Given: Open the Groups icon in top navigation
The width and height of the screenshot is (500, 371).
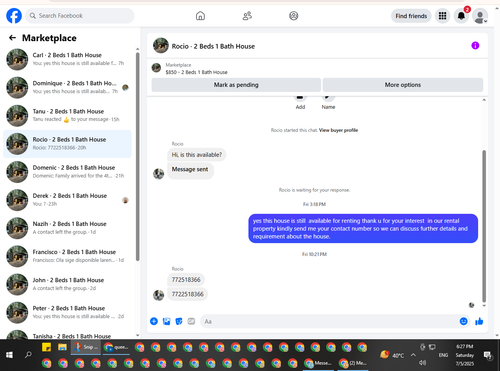Looking at the screenshot, I should (294, 16).
